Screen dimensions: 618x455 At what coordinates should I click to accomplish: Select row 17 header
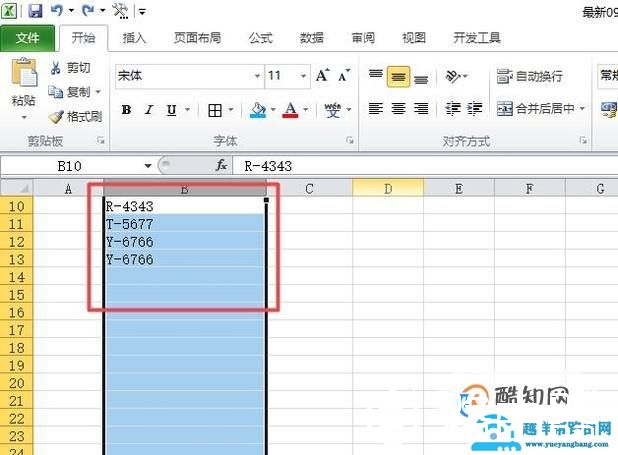(16, 330)
